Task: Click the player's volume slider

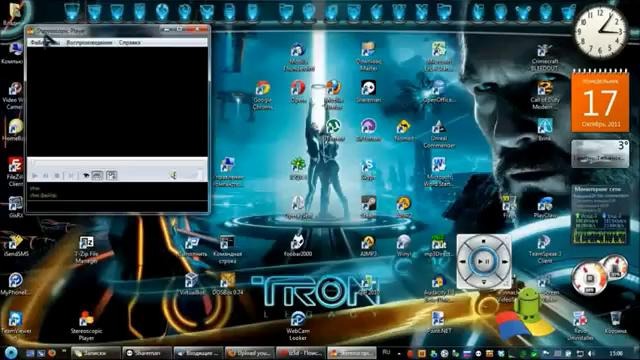Action: pos(192,176)
